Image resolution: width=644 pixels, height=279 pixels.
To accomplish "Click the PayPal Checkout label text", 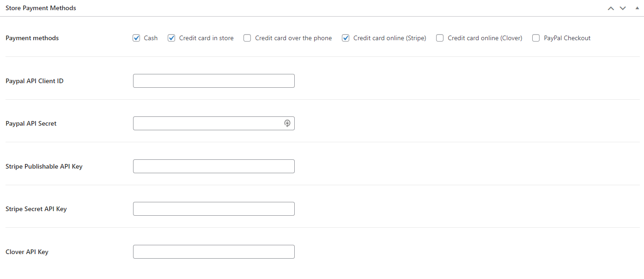I will pyautogui.click(x=567, y=38).
